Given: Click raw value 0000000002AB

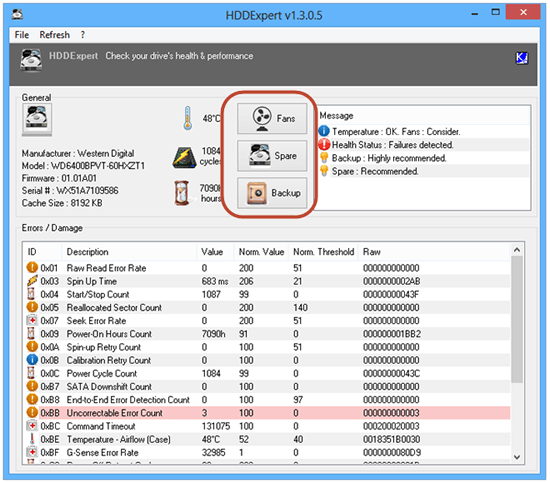Looking at the screenshot, I should [391, 281].
